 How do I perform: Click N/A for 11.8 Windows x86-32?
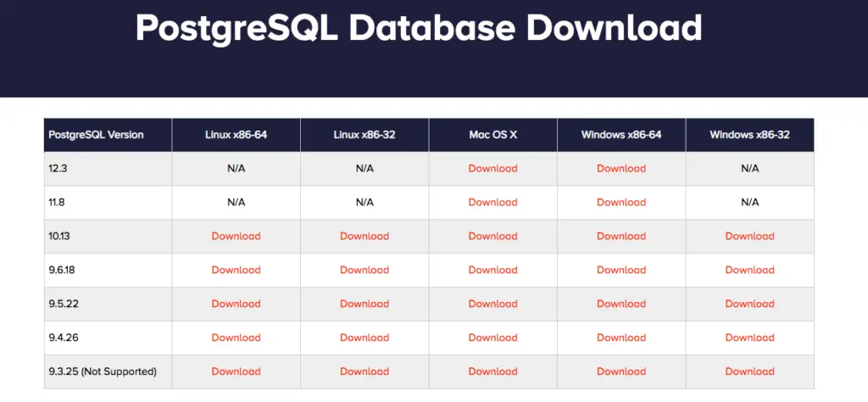click(749, 202)
